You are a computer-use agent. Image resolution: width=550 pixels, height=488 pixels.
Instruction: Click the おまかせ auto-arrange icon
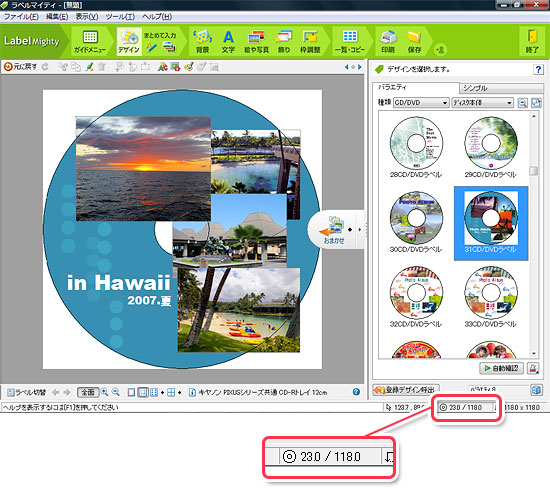[x=334, y=230]
